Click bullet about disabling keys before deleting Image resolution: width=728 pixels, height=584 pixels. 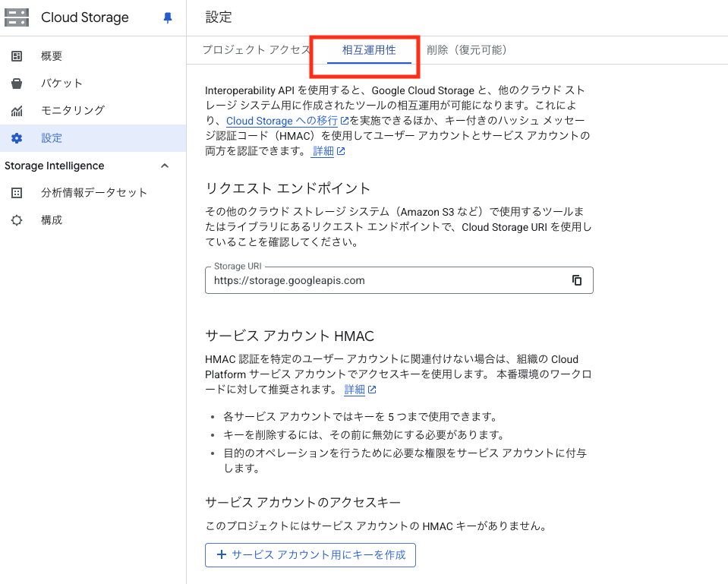(364, 435)
